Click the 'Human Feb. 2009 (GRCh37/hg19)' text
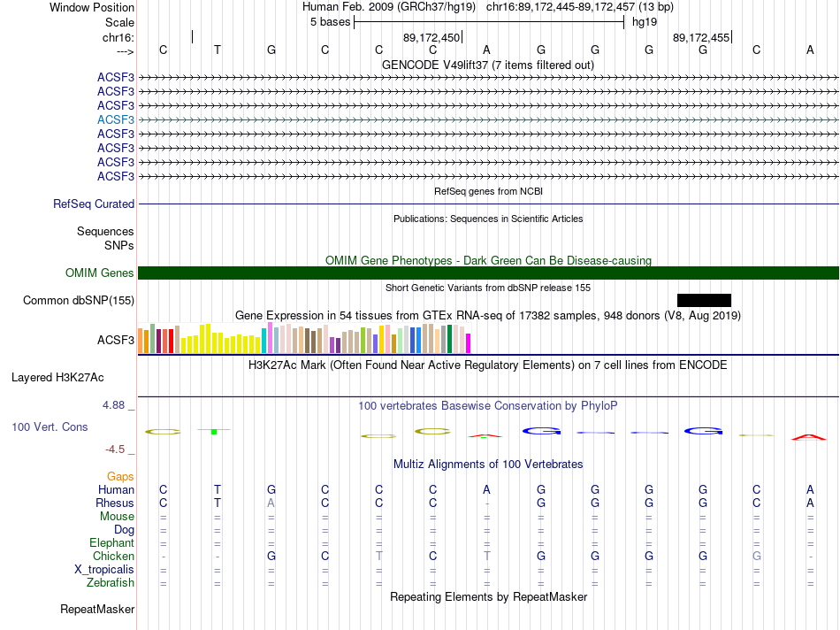Viewport: 840px width, 630px height. (389, 7)
